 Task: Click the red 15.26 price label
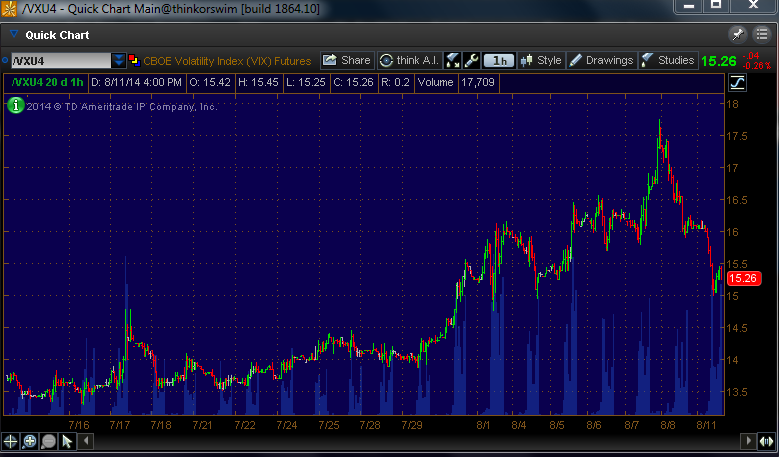coord(742,279)
